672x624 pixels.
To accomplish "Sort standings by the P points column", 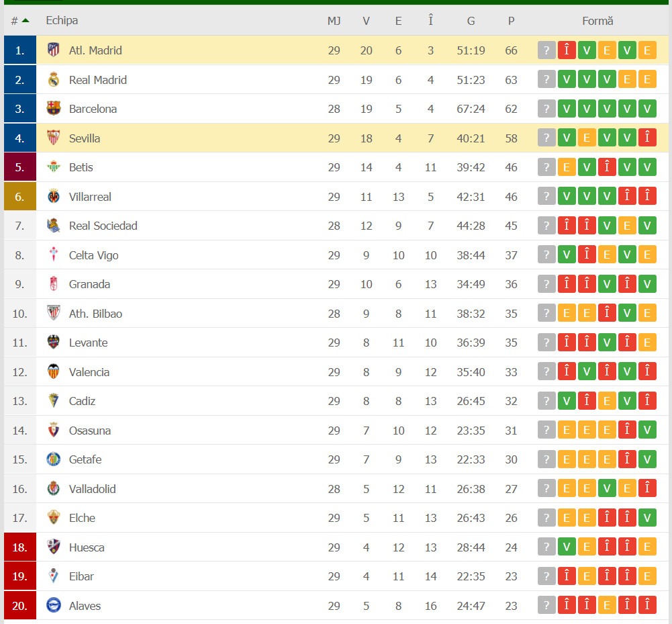I will click(x=511, y=21).
